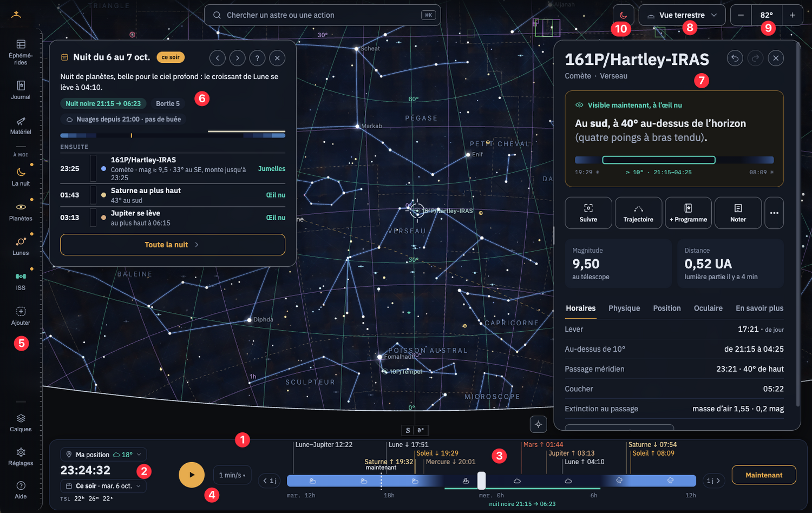Click the search field for an astre
This screenshot has width=812, height=513.
pyautogui.click(x=322, y=15)
